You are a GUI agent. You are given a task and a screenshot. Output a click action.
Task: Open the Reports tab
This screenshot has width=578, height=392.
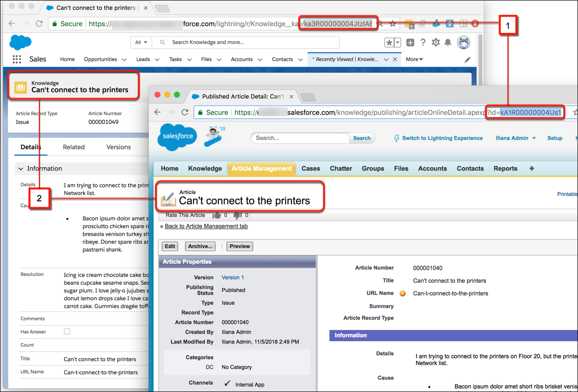505,169
